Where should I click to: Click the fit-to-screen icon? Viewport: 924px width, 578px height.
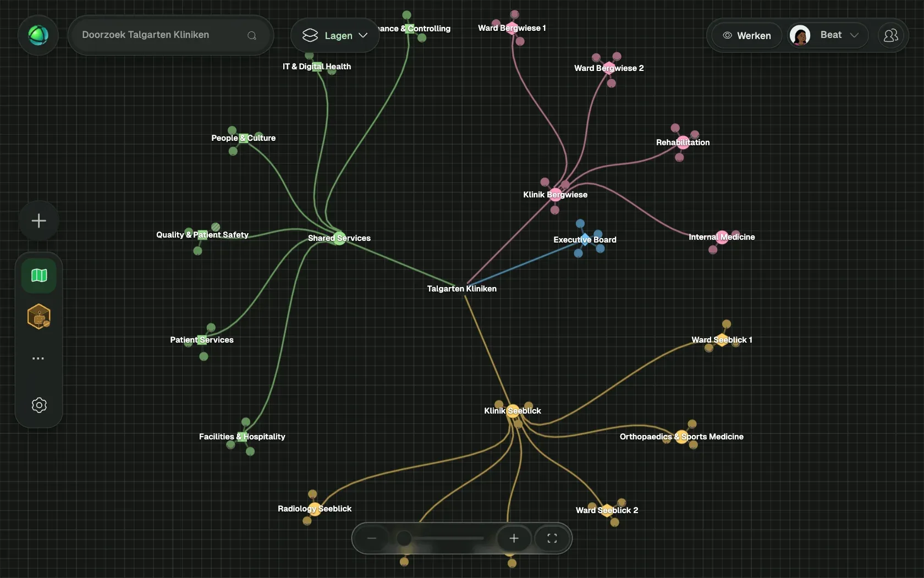552,538
